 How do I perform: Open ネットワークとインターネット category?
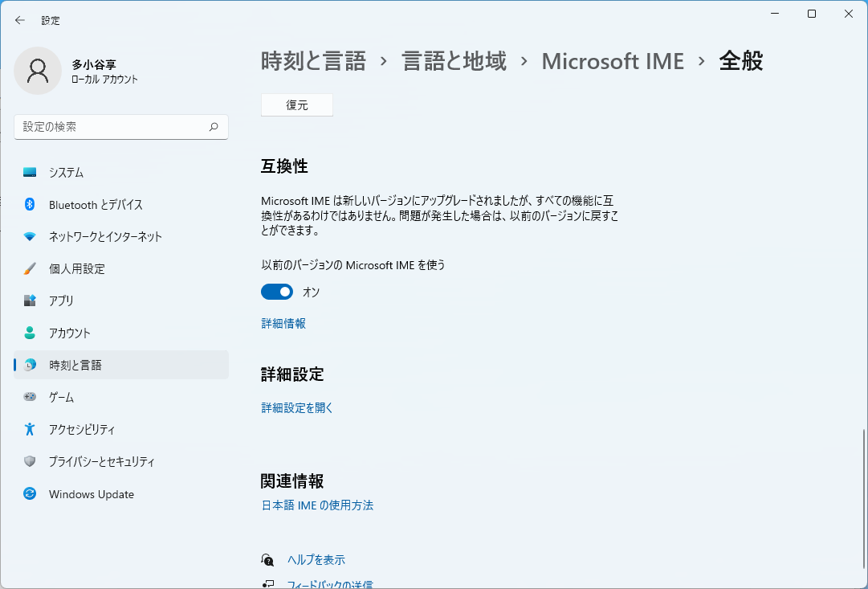121,236
